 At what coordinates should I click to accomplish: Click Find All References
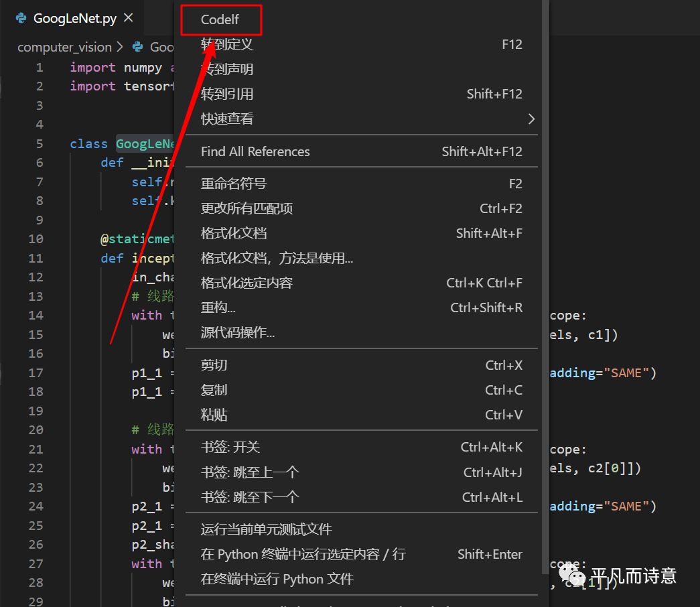[255, 151]
